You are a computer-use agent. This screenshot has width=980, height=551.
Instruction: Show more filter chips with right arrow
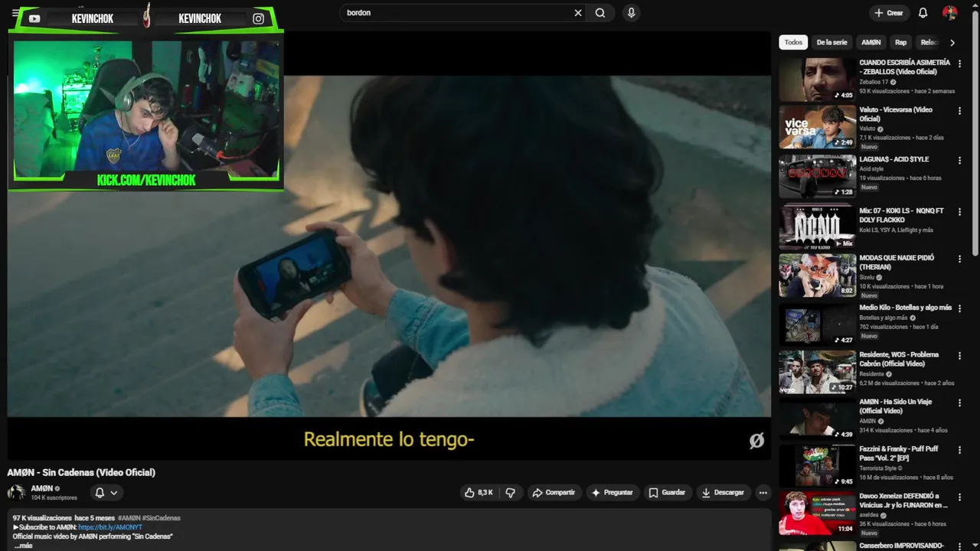pos(952,43)
